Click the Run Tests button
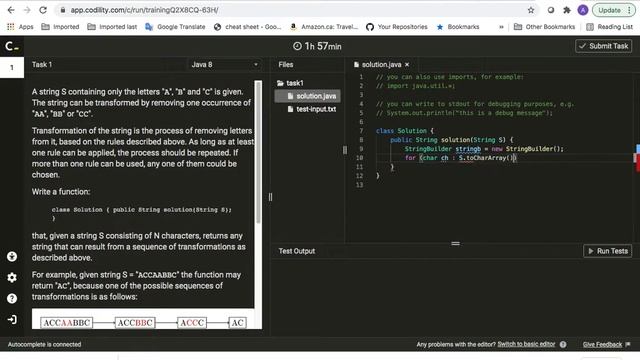The image size is (640, 360). coord(608,251)
